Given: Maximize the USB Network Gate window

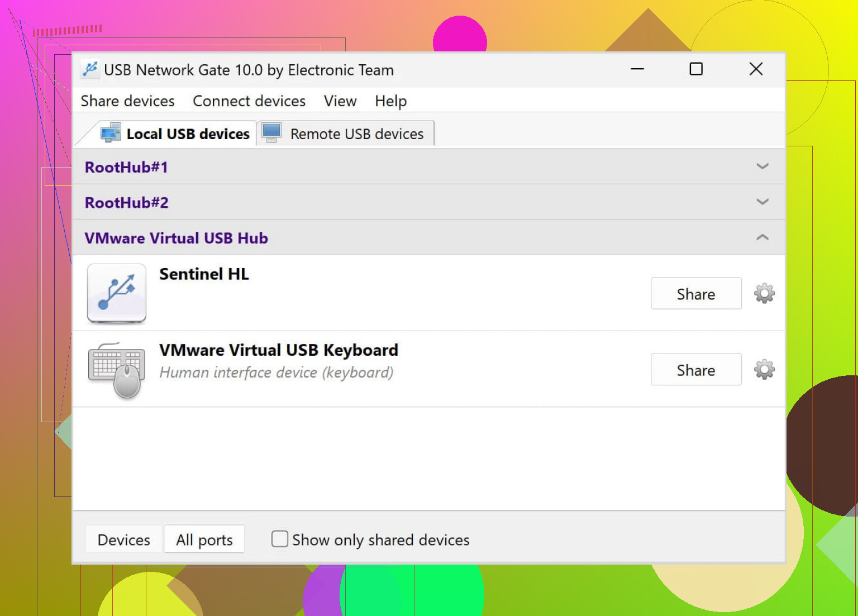Looking at the screenshot, I should [696, 69].
